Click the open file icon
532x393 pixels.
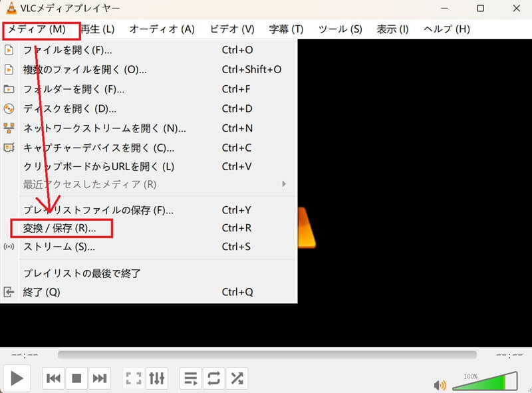pos(9,51)
